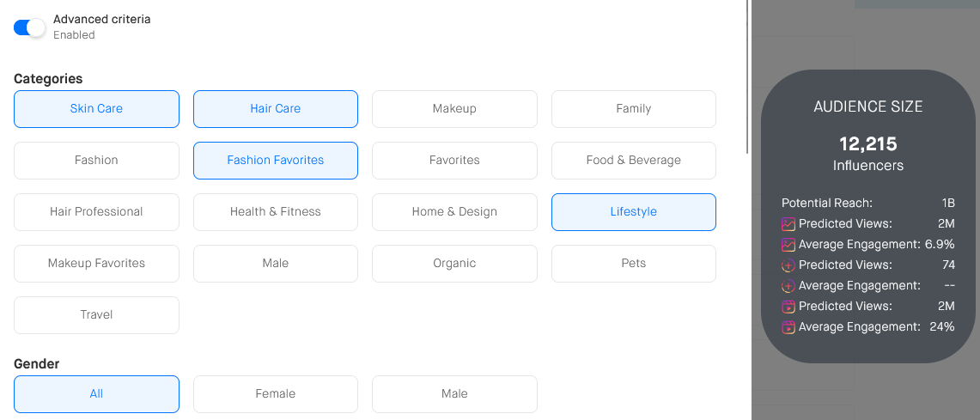This screenshot has height=420, width=980.
Task: Select Female gender option
Action: [275, 394]
